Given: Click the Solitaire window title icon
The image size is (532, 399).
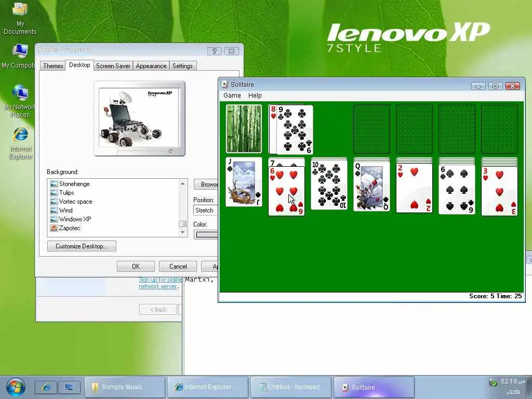Looking at the screenshot, I should [224, 84].
